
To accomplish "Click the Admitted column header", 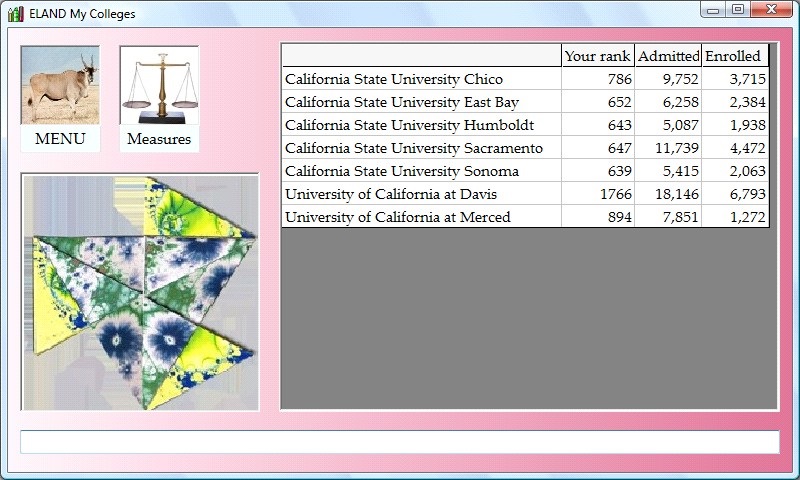I will tap(668, 56).
